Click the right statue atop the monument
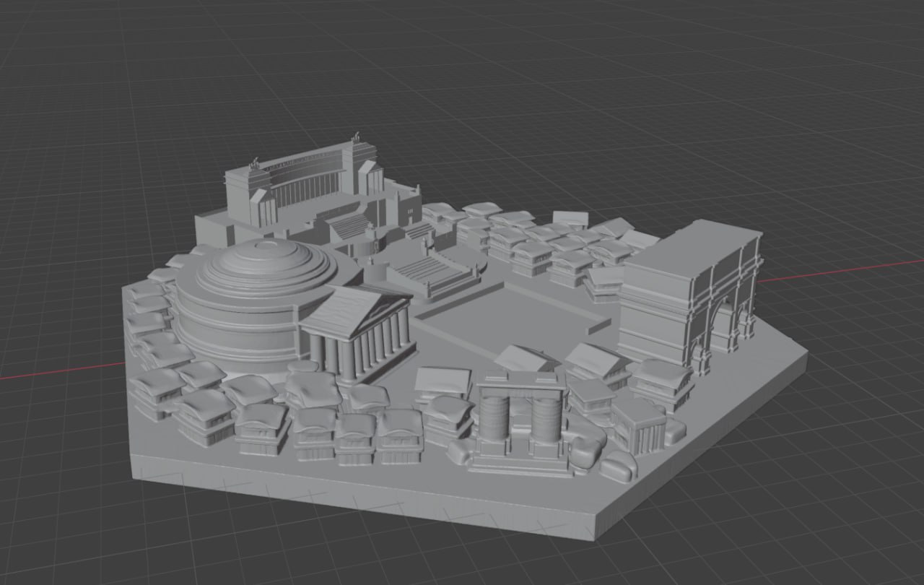Viewport: 924px width, 585px height. [355, 137]
